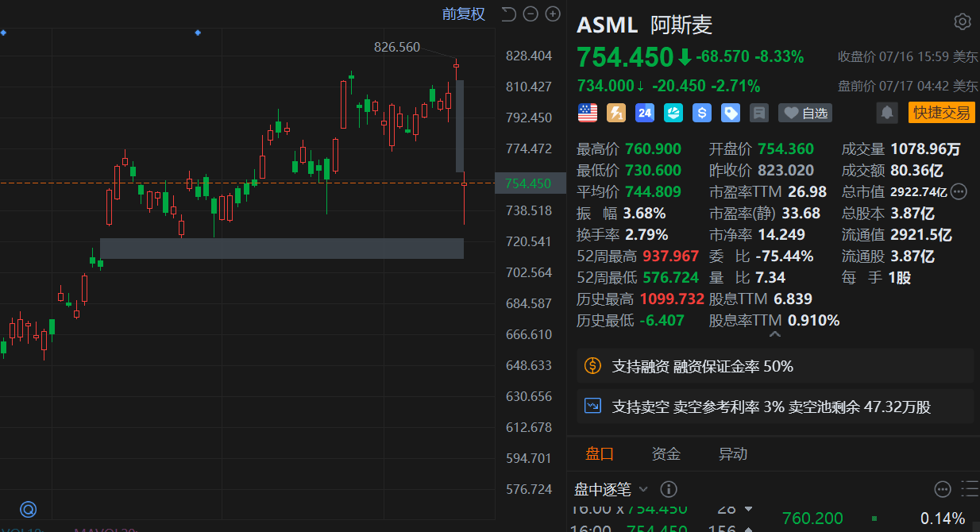Image resolution: width=980 pixels, height=532 pixels.
Task: Open the gray notes icon
Action: (759, 113)
